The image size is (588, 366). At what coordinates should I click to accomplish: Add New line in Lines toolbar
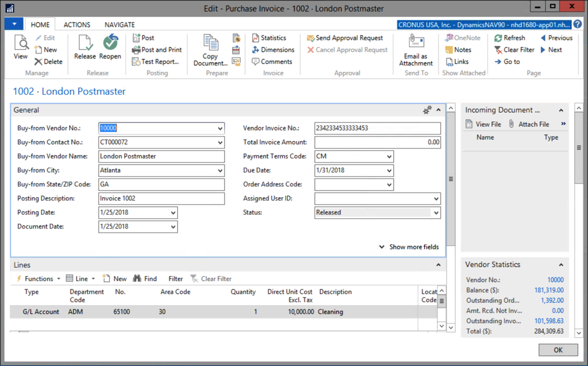point(115,279)
